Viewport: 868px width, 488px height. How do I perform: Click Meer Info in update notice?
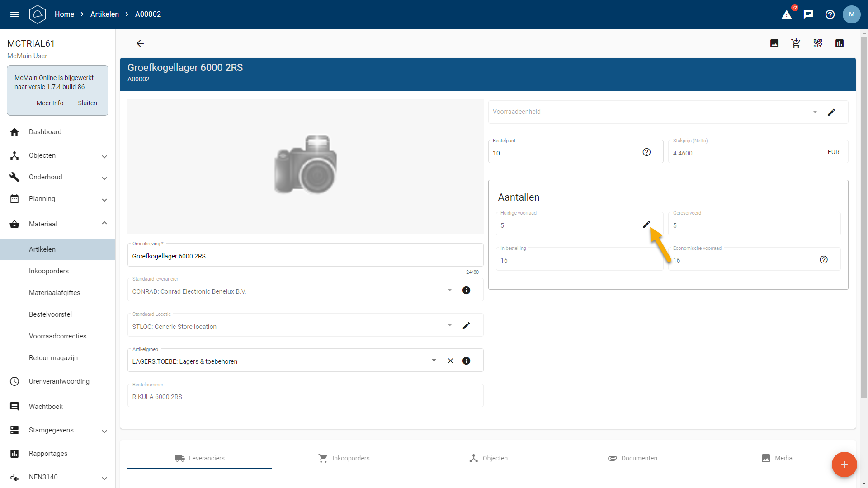point(50,103)
